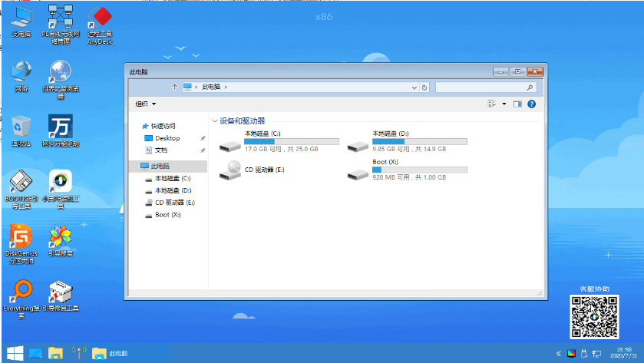Toggle the preview pane button
This screenshot has height=363, width=644.
(517, 104)
